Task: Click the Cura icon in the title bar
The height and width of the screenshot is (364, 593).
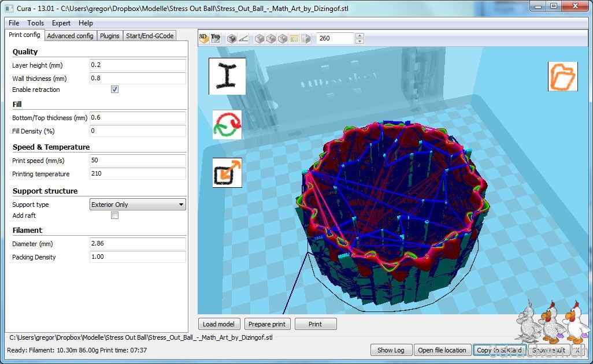Action: 9,8
